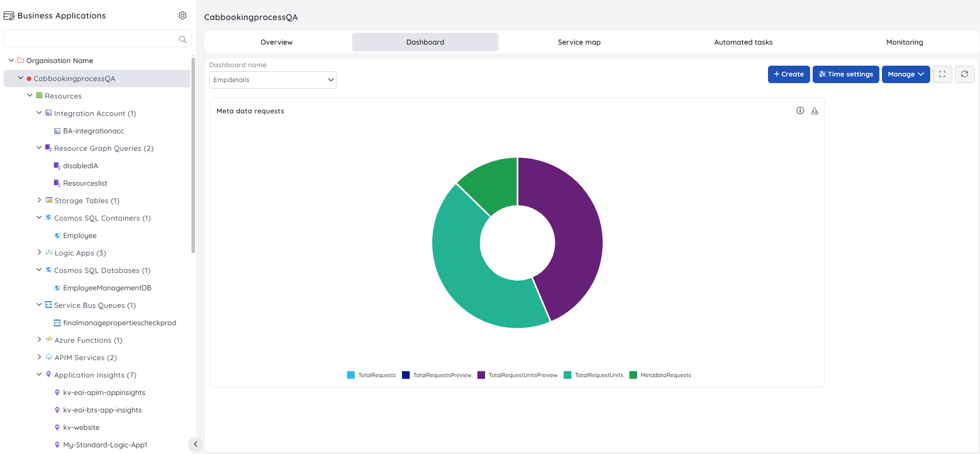Image resolution: width=980 pixels, height=454 pixels.
Task: Select kv-eai-apim-appinsights
Action: (104, 392)
